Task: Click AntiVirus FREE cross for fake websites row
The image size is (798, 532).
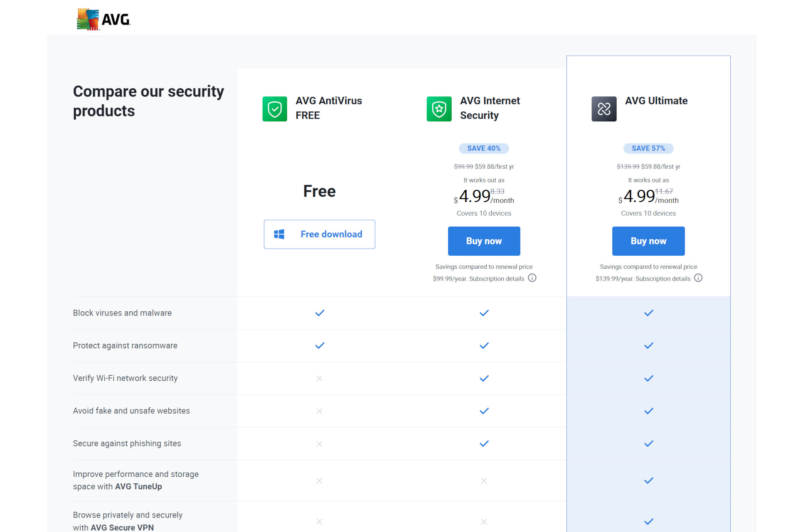Action: point(319,411)
